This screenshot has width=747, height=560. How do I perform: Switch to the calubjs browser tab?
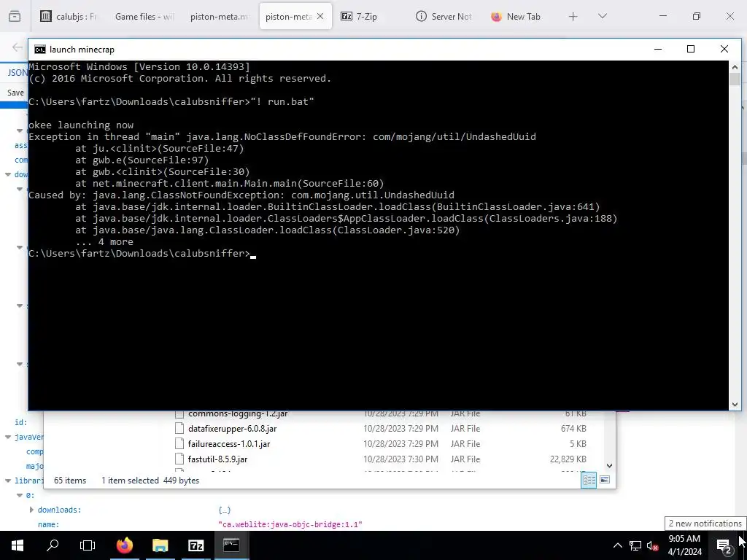pyautogui.click(x=69, y=17)
